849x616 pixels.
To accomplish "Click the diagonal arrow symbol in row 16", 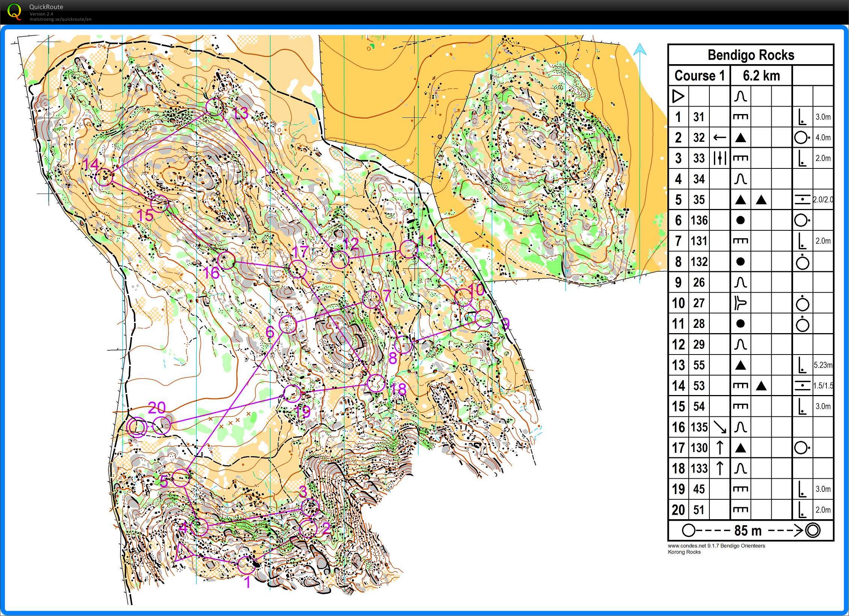I will pyautogui.click(x=720, y=427).
